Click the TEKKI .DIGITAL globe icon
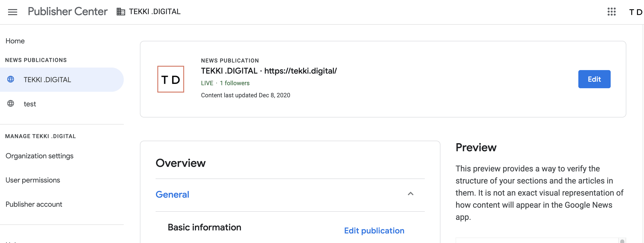This screenshot has width=644, height=243. (11, 79)
